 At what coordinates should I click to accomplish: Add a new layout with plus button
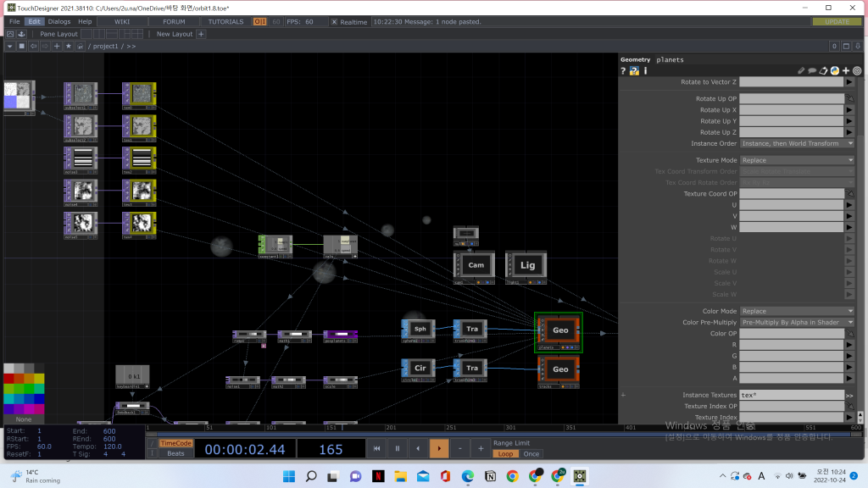click(201, 34)
